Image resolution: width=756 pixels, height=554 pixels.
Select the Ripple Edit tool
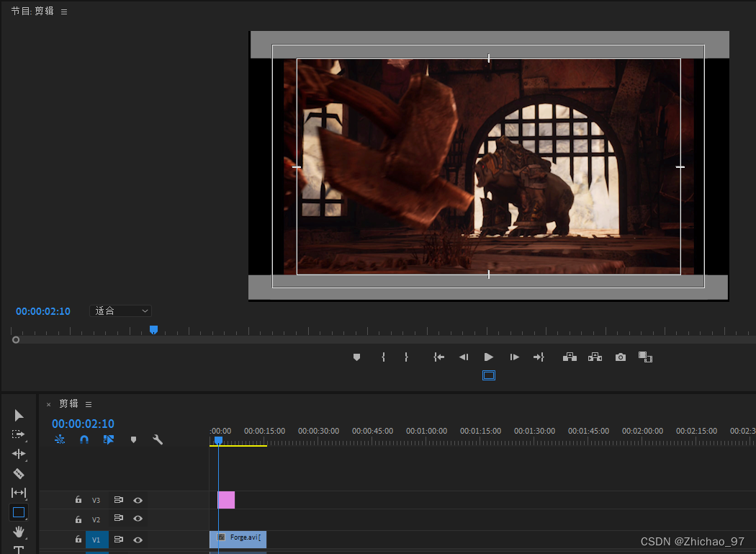[x=19, y=454]
